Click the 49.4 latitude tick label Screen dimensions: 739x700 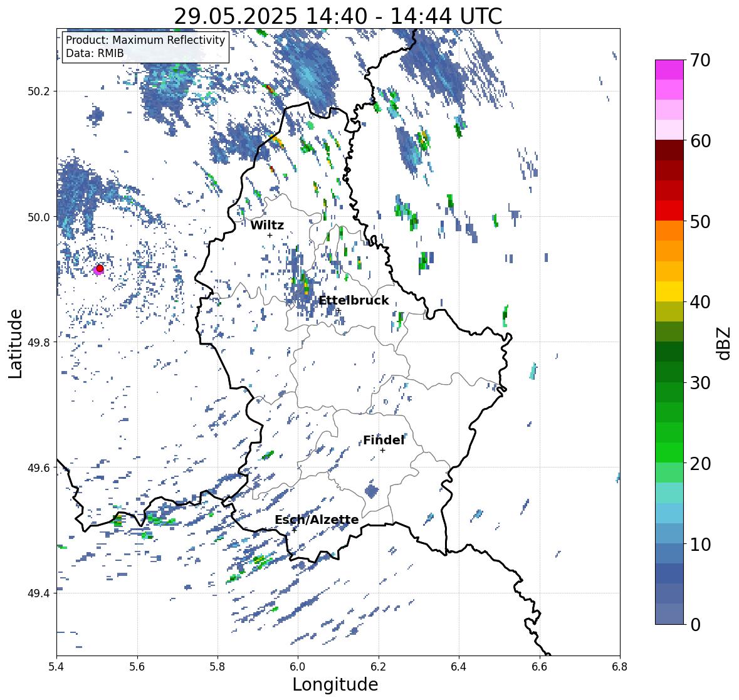point(39,593)
